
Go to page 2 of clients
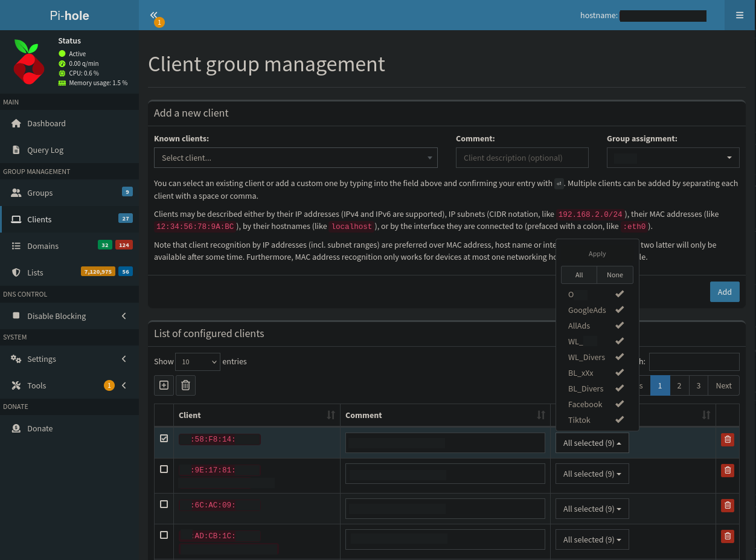(679, 385)
